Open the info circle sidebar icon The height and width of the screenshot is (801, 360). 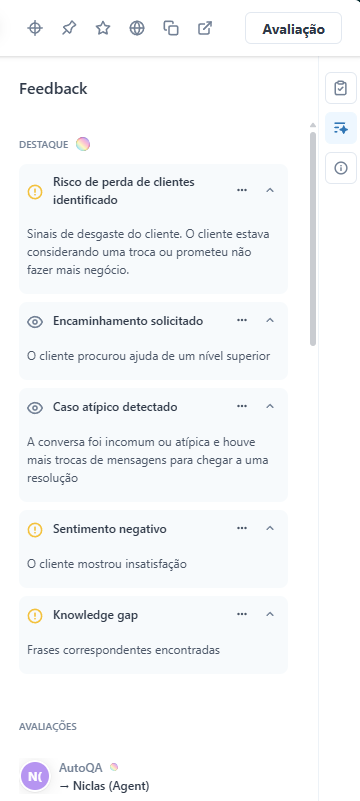341,168
